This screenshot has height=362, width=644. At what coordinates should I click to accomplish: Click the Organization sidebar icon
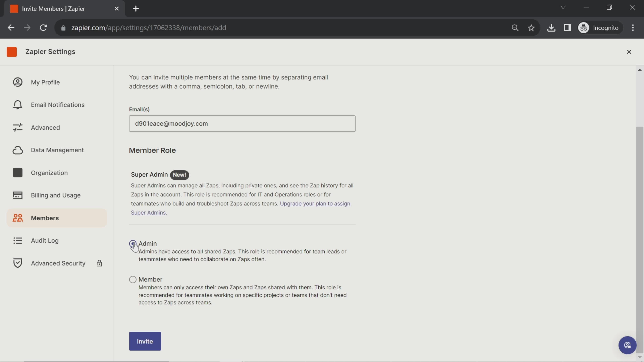(18, 173)
